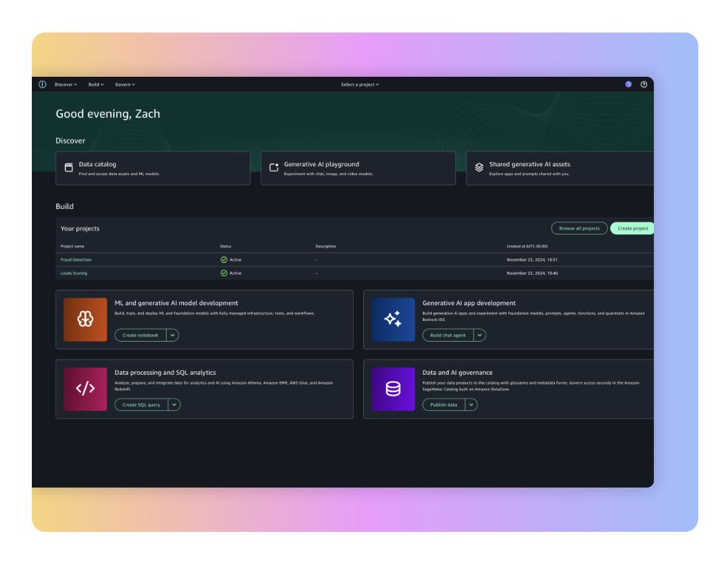
Task: Click the Shared generative AI assets layers icon
Action: pos(479,167)
